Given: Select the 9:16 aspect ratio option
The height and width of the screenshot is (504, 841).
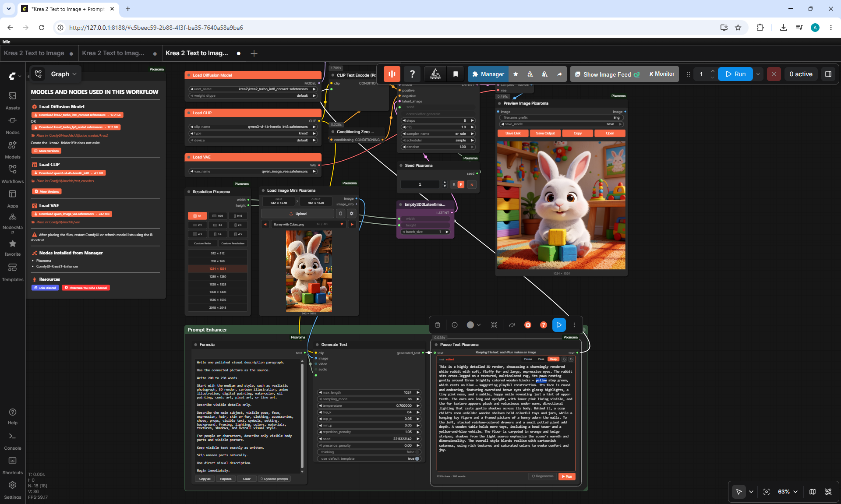Looking at the screenshot, I should [238, 216].
